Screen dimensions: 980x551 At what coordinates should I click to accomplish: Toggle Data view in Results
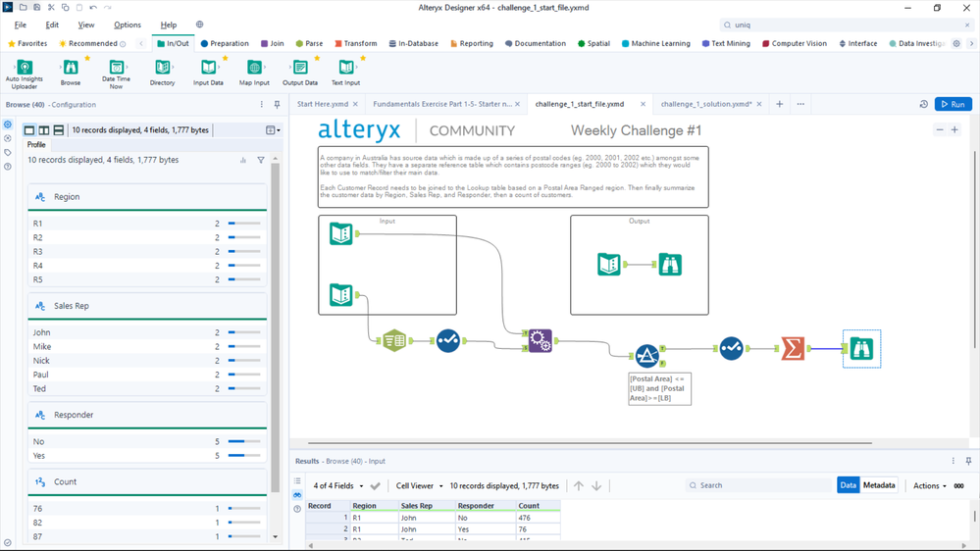849,485
